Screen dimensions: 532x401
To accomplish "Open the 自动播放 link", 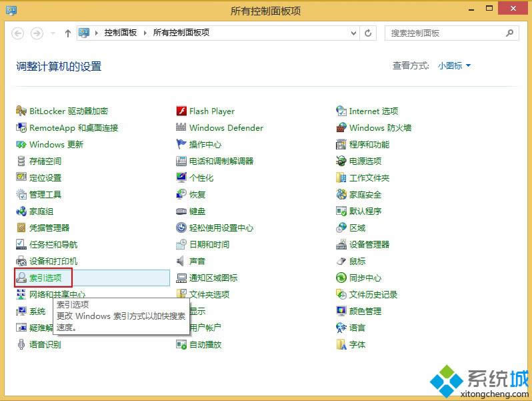I will 205,345.
